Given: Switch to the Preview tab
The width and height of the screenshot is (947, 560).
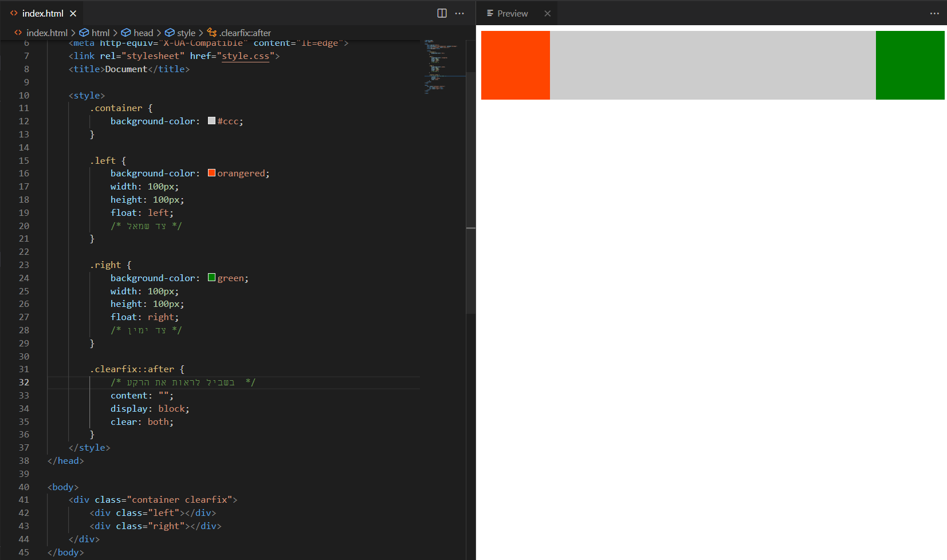Looking at the screenshot, I should (x=512, y=13).
